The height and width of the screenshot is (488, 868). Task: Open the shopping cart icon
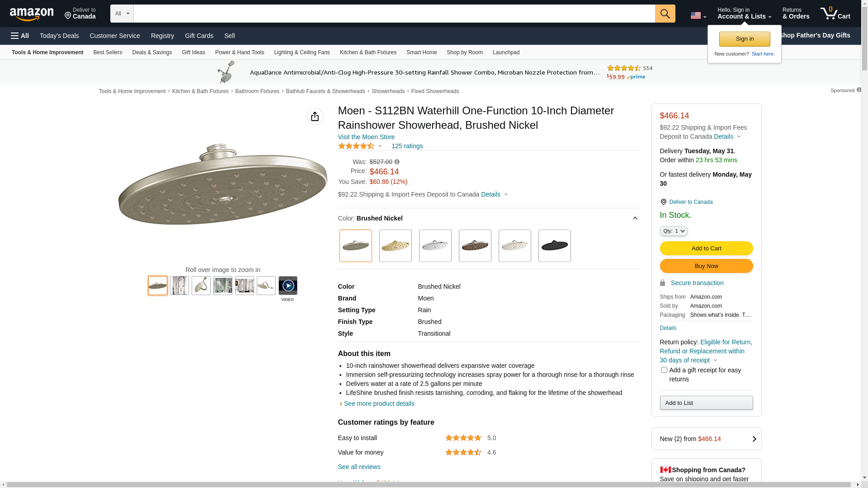835,14
